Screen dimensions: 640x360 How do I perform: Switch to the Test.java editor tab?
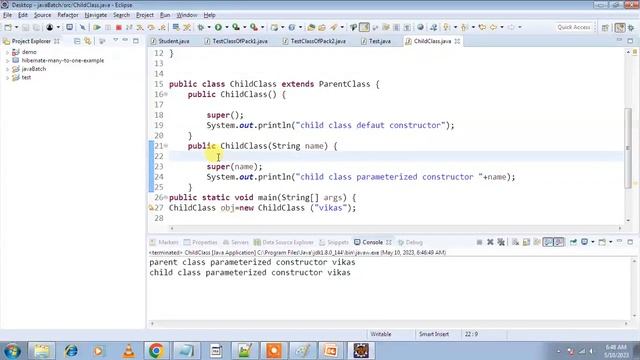click(x=376, y=41)
